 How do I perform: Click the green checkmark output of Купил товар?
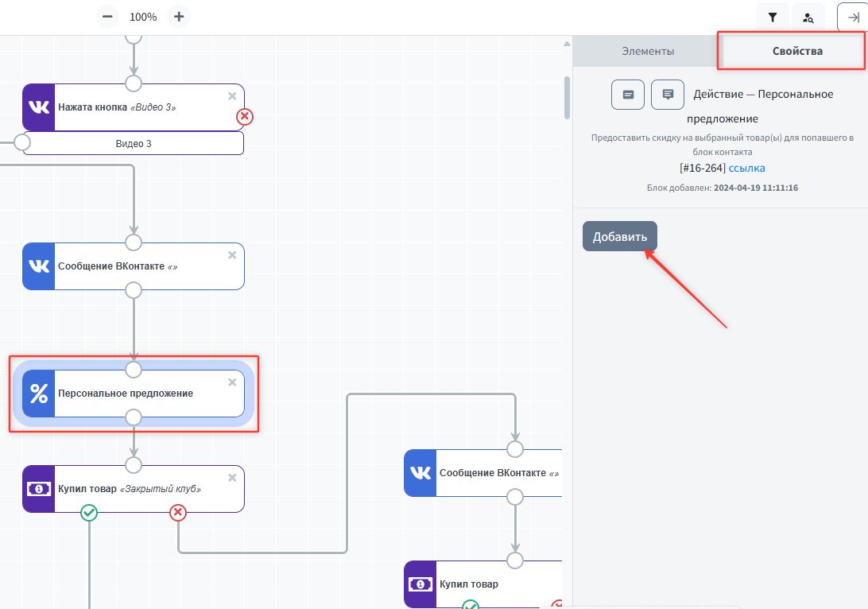click(x=89, y=513)
